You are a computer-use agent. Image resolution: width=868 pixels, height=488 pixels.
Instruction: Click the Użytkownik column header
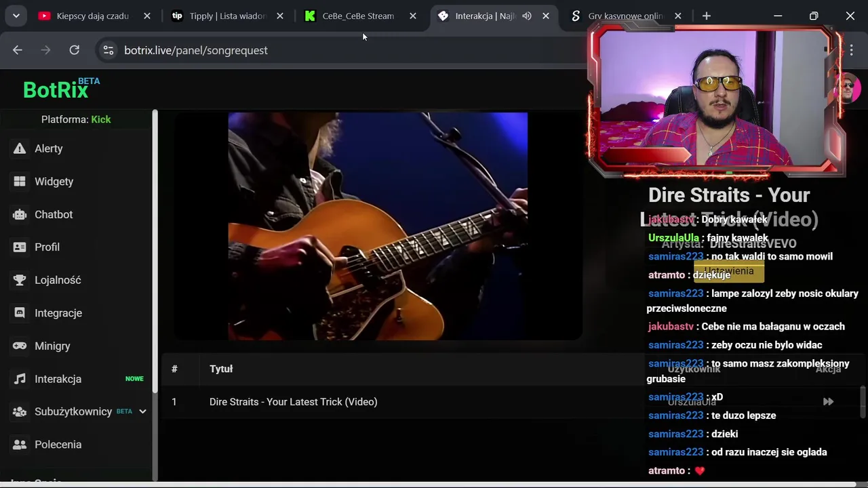[694, 369]
